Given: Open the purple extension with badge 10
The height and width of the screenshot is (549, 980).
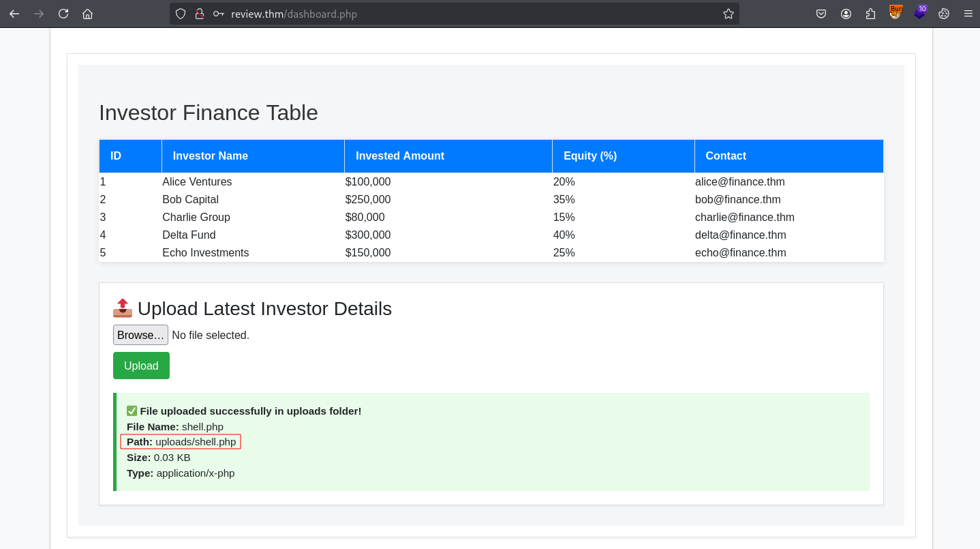Looking at the screenshot, I should [920, 12].
